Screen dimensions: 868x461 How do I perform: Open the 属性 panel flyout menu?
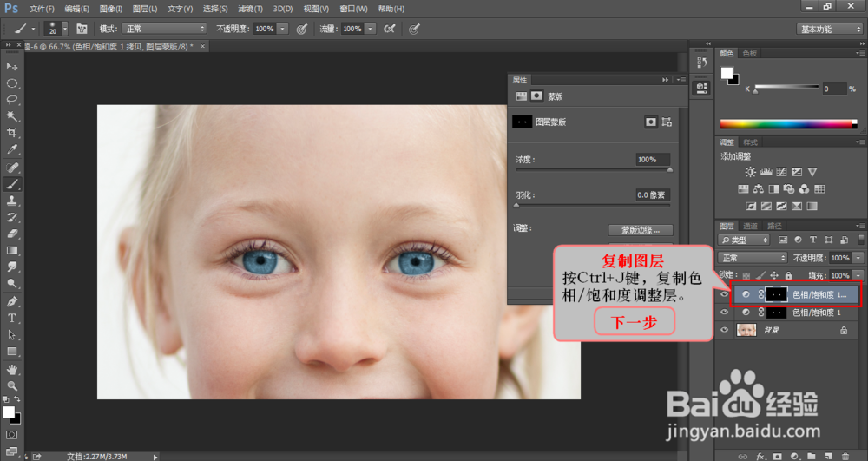(681, 80)
